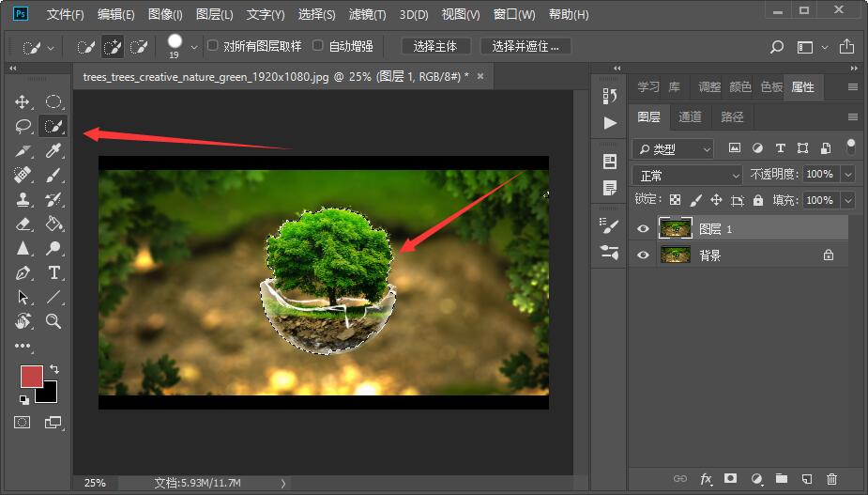Hide 图层 1 with its eye icon
868x495 pixels.
coord(643,229)
